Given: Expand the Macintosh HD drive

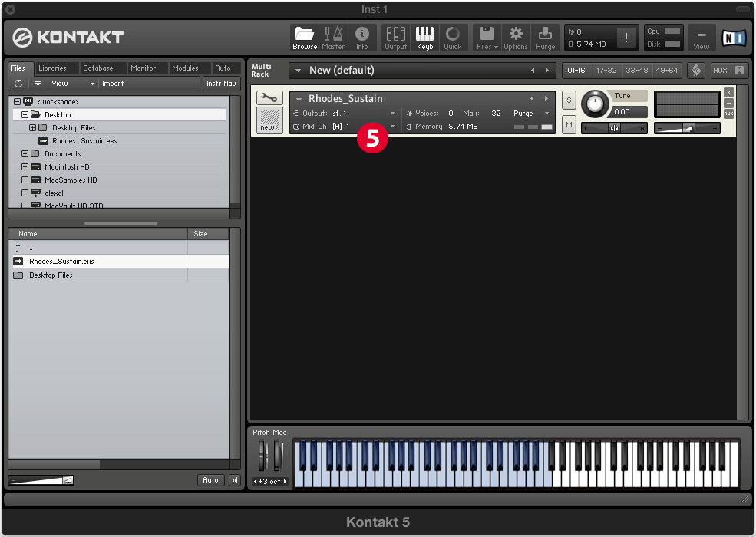Looking at the screenshot, I should click(x=25, y=166).
